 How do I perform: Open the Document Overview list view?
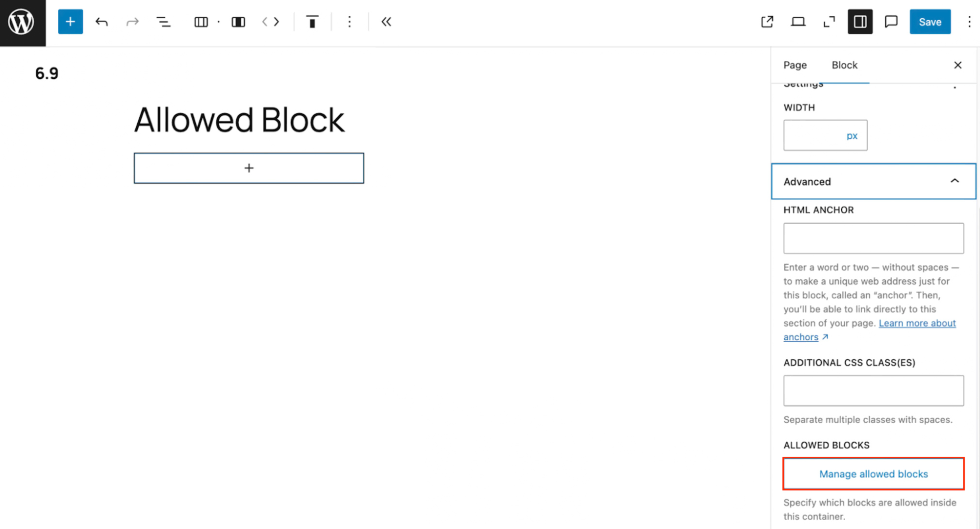163,22
